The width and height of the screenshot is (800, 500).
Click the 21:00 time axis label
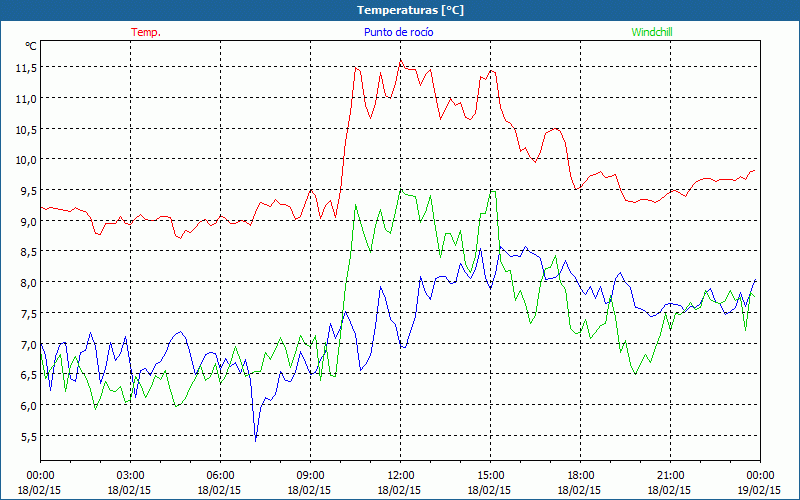[x=670, y=476]
